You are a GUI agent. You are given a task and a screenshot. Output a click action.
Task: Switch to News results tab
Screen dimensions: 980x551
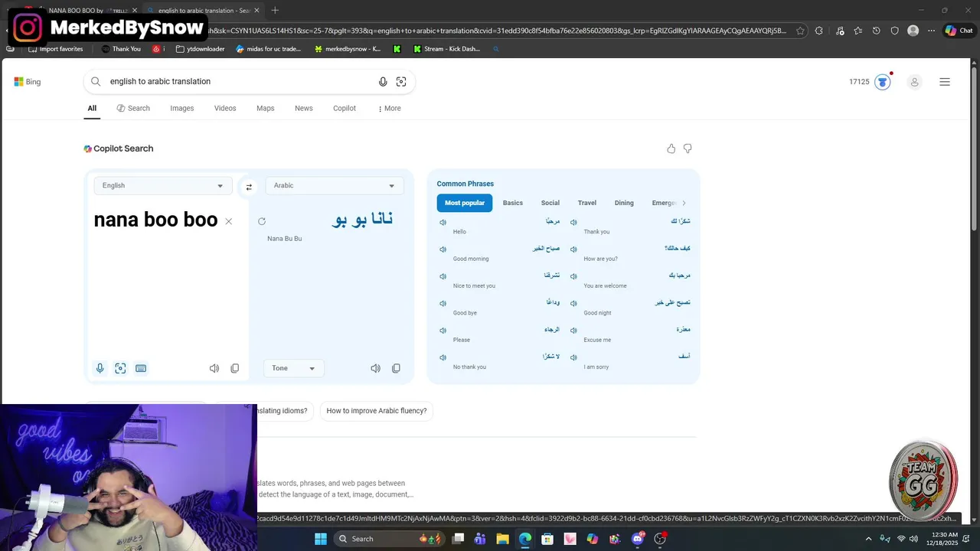pos(304,109)
